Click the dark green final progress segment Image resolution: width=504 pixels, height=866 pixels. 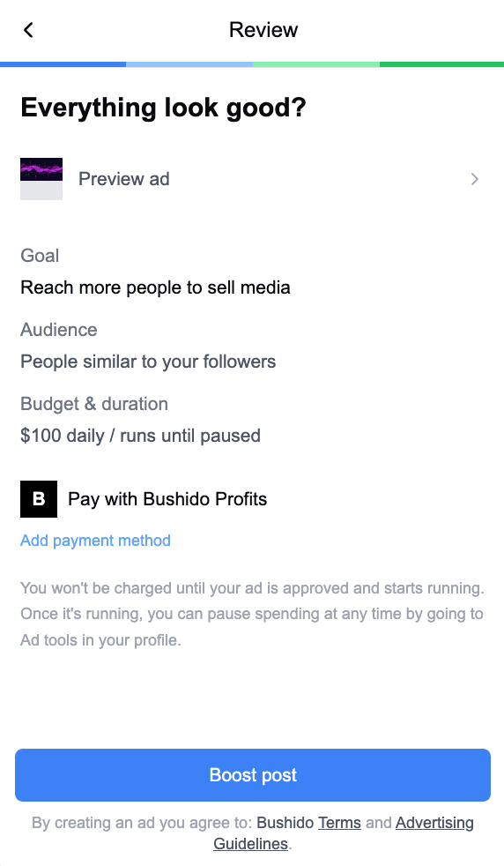pos(441,64)
